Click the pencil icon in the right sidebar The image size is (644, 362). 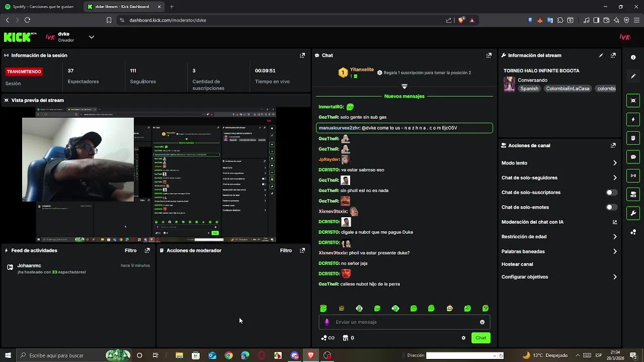(633, 76)
